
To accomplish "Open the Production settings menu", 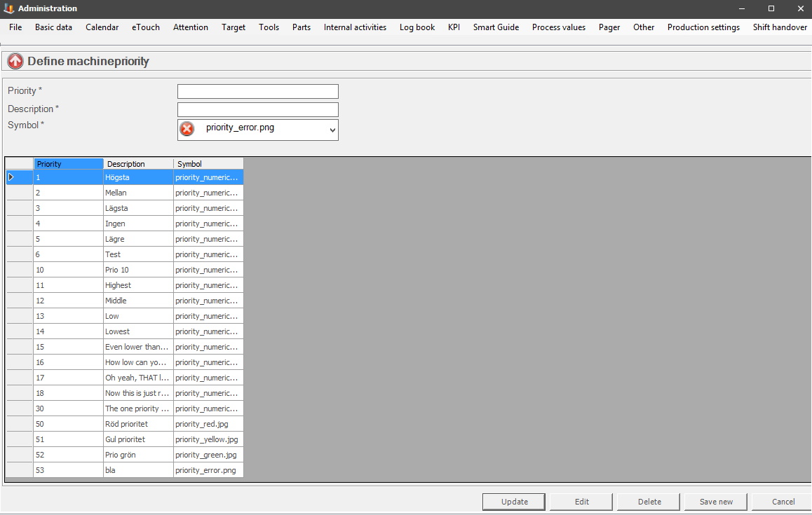I will coord(703,27).
